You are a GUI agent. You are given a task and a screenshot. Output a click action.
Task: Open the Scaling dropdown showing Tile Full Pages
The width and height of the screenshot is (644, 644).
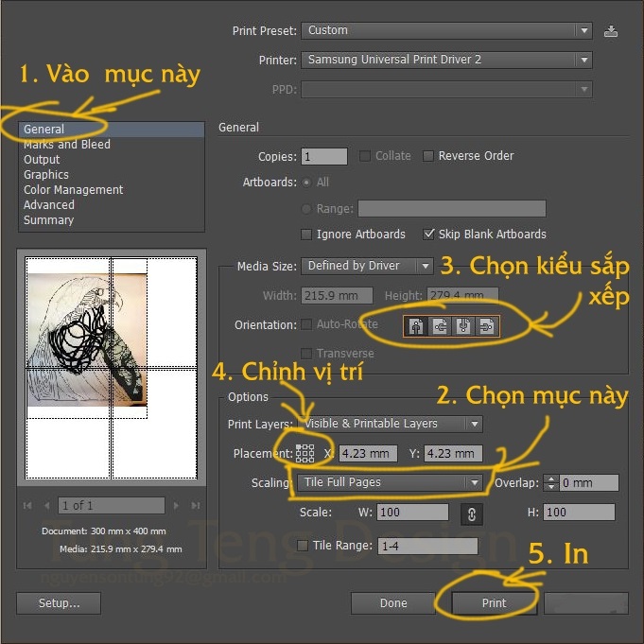(389, 482)
